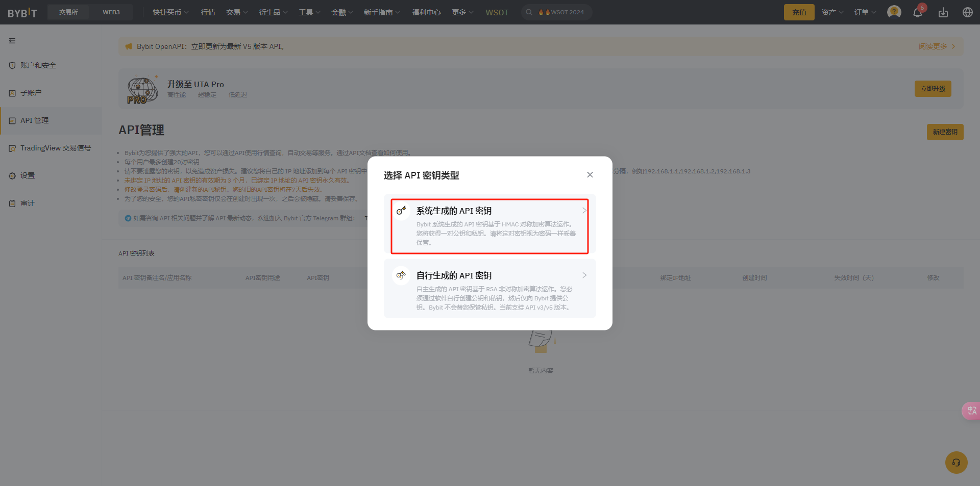This screenshot has height=486, width=980.
Task: Open the search magnifier icon
Action: pyautogui.click(x=529, y=12)
